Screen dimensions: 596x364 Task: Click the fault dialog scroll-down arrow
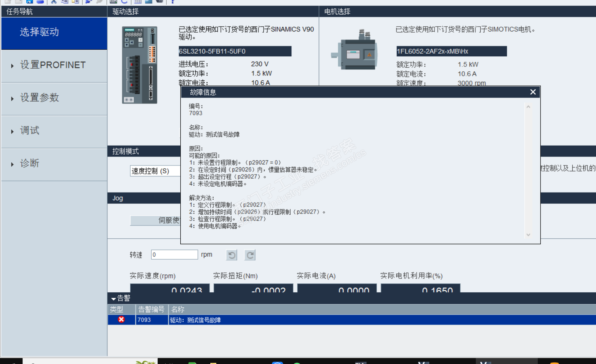coord(528,235)
